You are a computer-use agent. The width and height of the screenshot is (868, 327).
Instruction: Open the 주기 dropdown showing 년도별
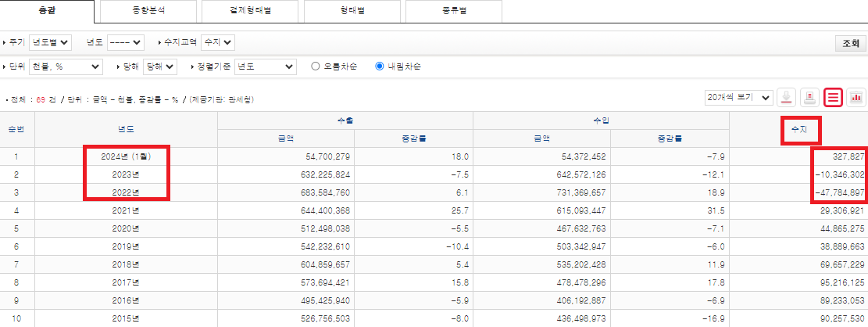[x=56, y=42]
